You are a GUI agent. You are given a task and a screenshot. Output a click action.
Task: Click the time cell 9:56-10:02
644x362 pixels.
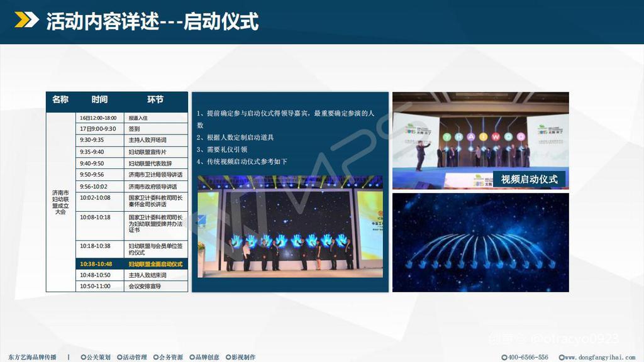pyautogui.click(x=100, y=186)
